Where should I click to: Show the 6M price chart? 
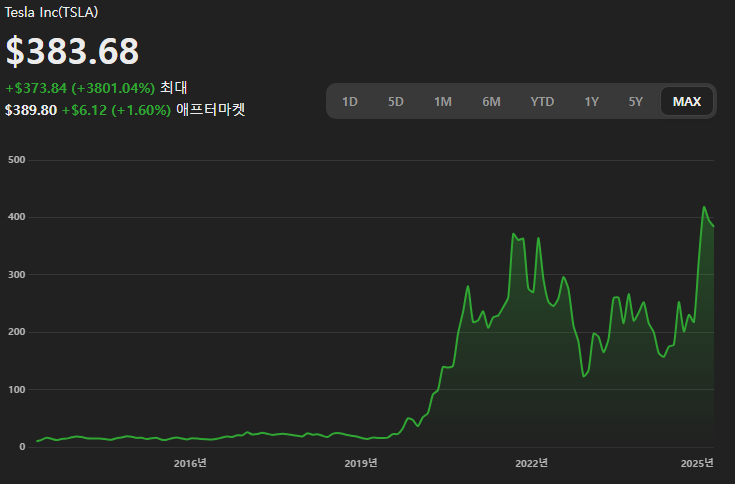[491, 101]
